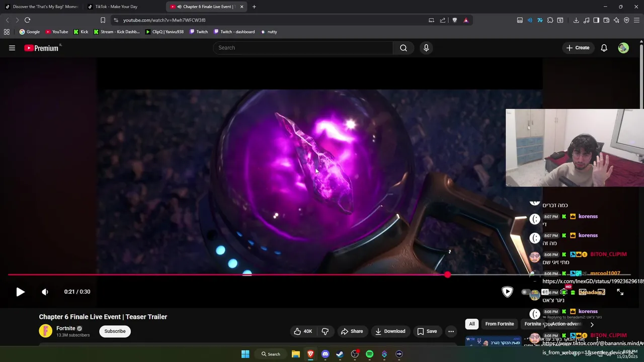Switch to the Discover 'That's My Bag' tab
Screen dimensions: 644x362
click(x=41, y=7)
